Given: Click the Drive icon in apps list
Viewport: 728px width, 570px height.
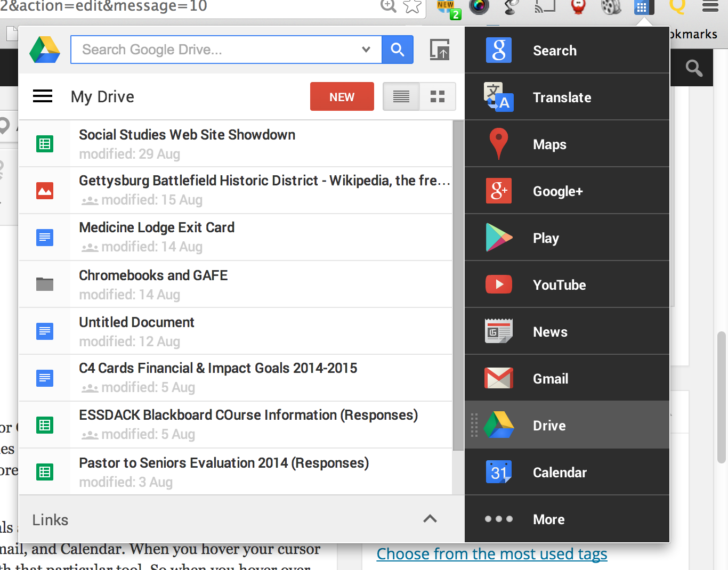Looking at the screenshot, I should (499, 425).
